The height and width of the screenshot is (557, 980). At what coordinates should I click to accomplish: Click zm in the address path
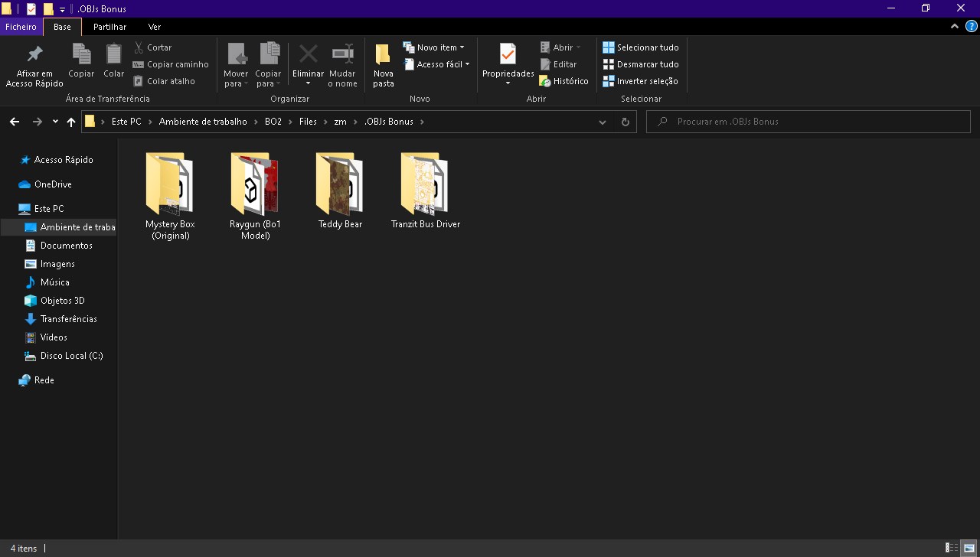340,122
